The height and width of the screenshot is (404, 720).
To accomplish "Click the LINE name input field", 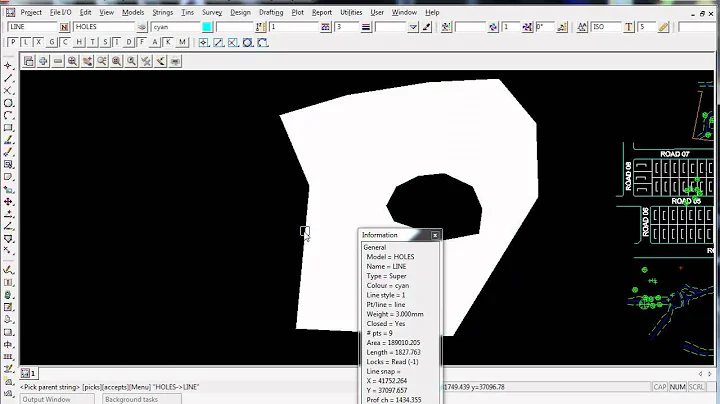I will 33,27.
